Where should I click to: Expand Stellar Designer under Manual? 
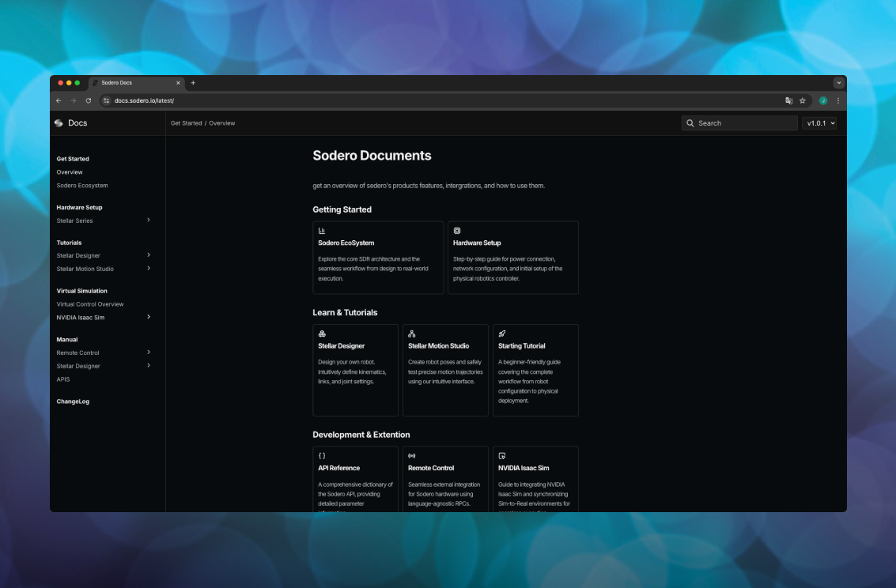149,365
